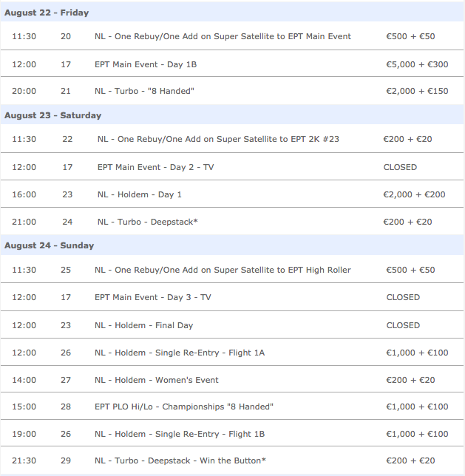
Task: Click event number 29 cell
Action: pyautogui.click(x=66, y=460)
